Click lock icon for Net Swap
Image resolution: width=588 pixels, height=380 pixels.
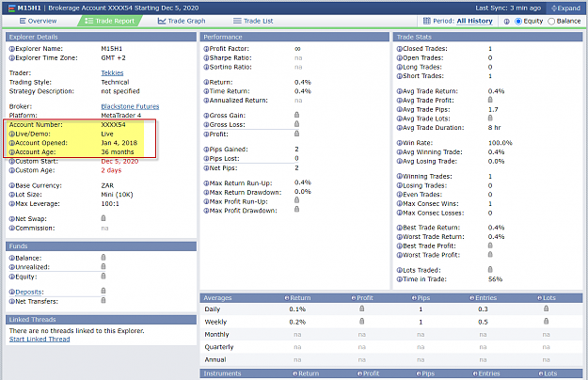[103, 218]
